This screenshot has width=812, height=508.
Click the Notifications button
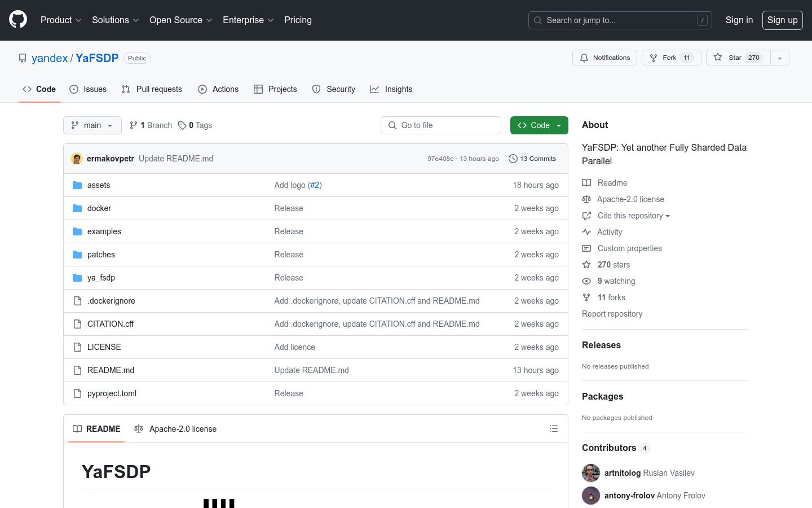click(x=605, y=58)
